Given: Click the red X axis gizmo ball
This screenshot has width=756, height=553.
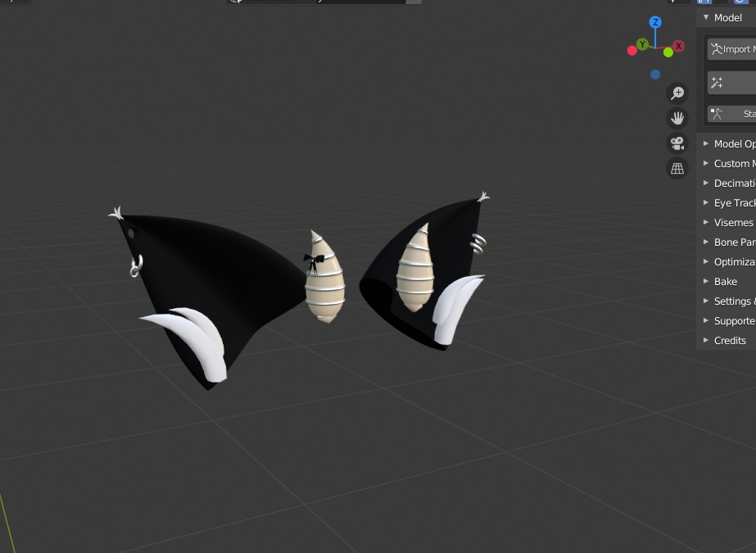Looking at the screenshot, I should click(678, 46).
